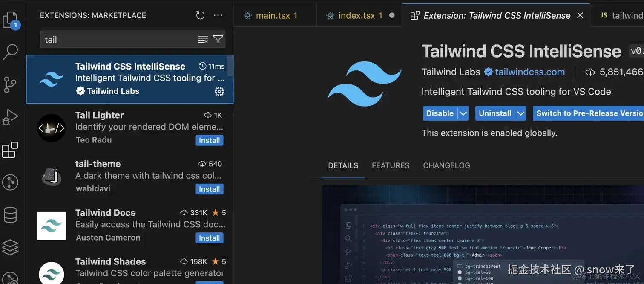The width and height of the screenshot is (644, 284).
Task: Open the Explorer view in activity bar
Action: coord(10,20)
